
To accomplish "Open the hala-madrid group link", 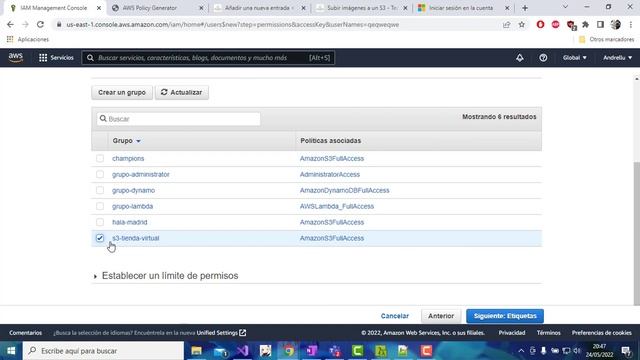I will (x=129, y=222).
